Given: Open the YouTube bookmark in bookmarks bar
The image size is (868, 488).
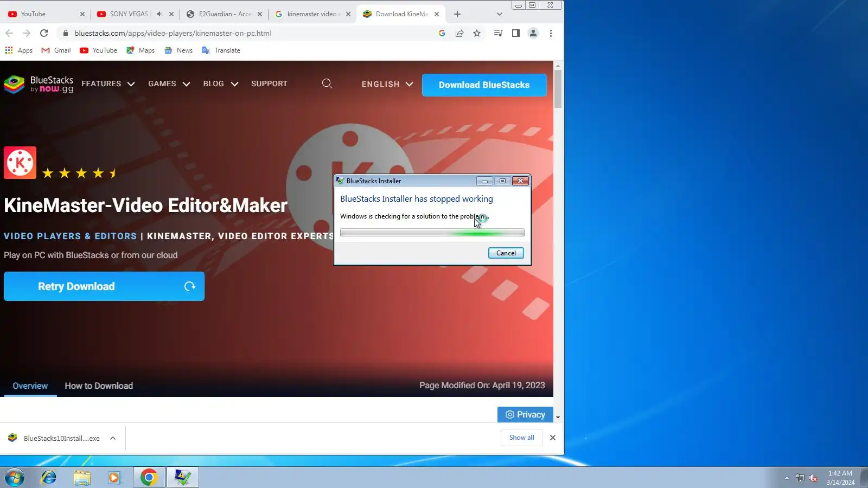Looking at the screenshot, I should pos(98,50).
